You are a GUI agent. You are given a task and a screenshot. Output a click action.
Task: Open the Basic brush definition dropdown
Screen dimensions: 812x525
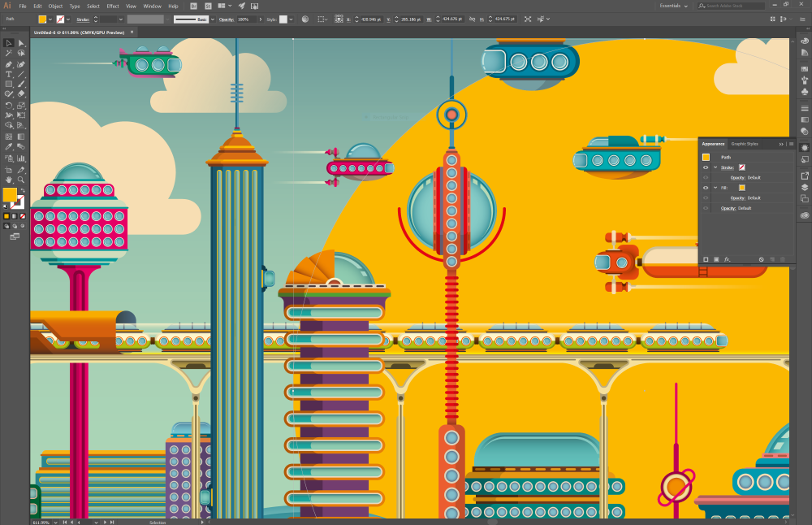(212, 20)
